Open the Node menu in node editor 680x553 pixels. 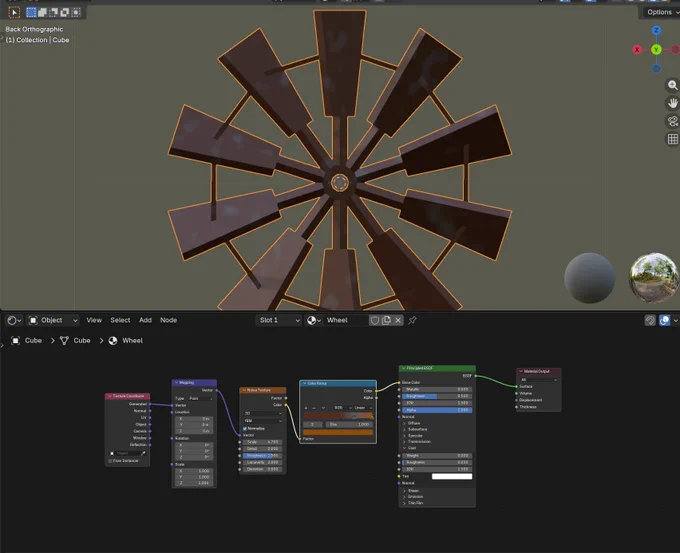pyautogui.click(x=169, y=320)
